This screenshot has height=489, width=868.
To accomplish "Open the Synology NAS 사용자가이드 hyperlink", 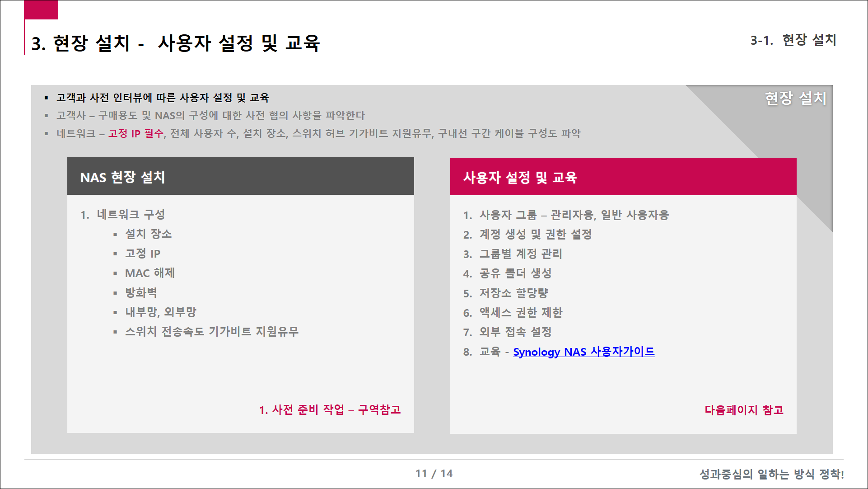I will coord(583,352).
